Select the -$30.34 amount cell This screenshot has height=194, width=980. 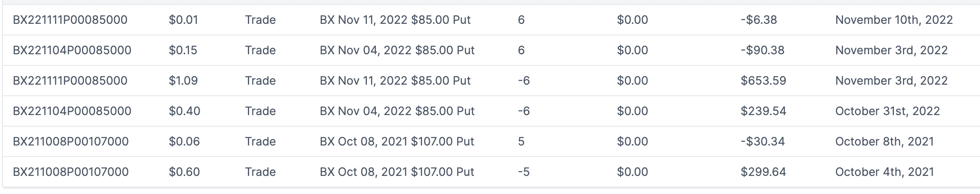pyautogui.click(x=762, y=141)
